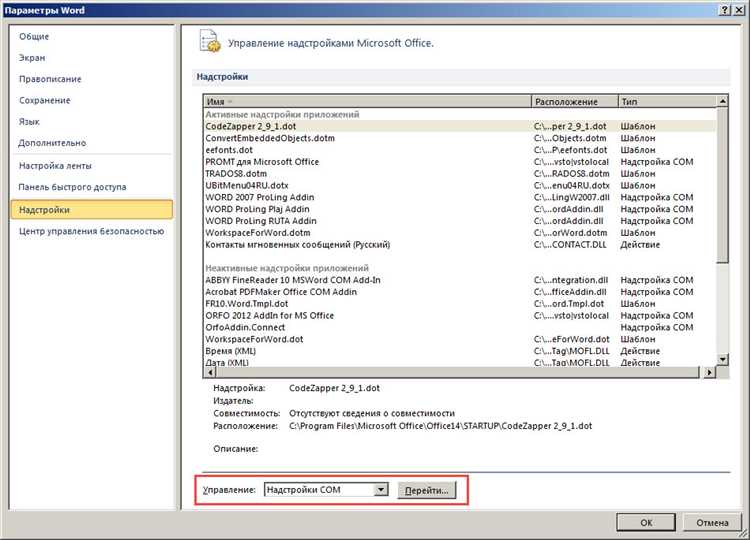Open Центр управления безопасностью
The width and height of the screenshot is (750, 540).
(91, 231)
